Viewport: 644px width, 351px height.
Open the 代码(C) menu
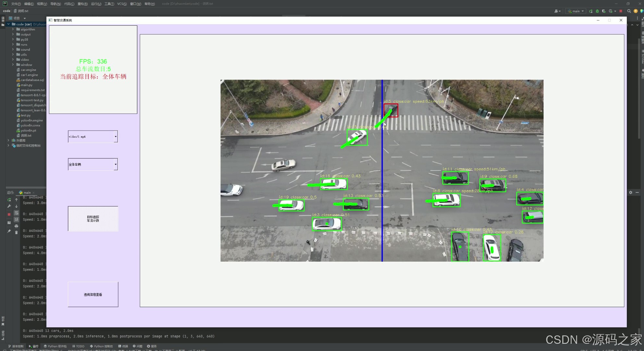(x=69, y=4)
